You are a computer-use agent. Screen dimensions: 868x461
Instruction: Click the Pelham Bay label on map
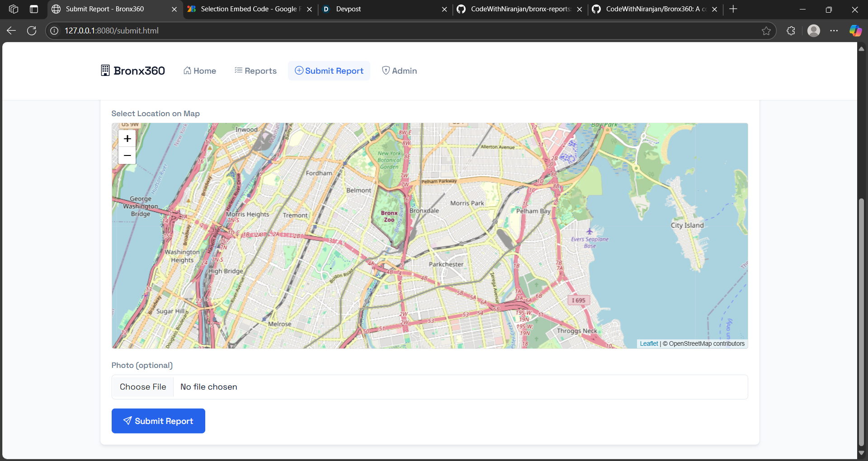533,211
